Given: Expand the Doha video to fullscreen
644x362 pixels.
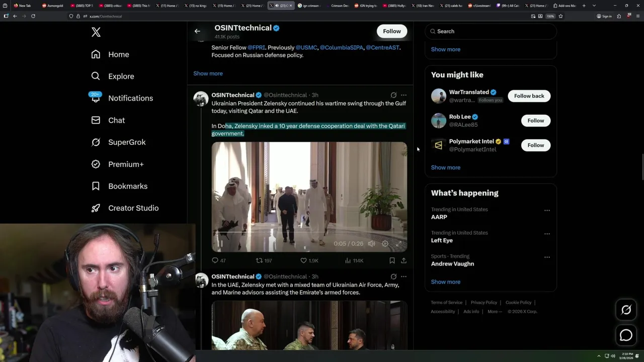Looking at the screenshot, I should point(398,243).
